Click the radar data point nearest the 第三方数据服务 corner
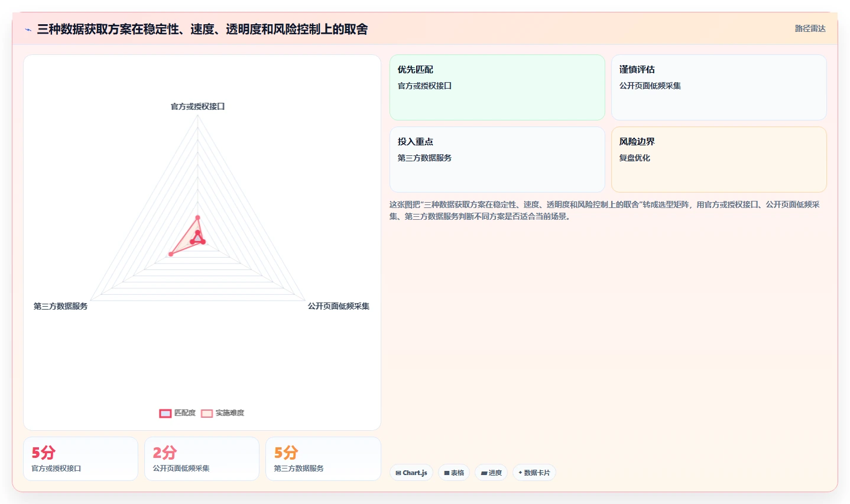Screen dimensions: 850x504 pyautogui.click(x=171, y=254)
